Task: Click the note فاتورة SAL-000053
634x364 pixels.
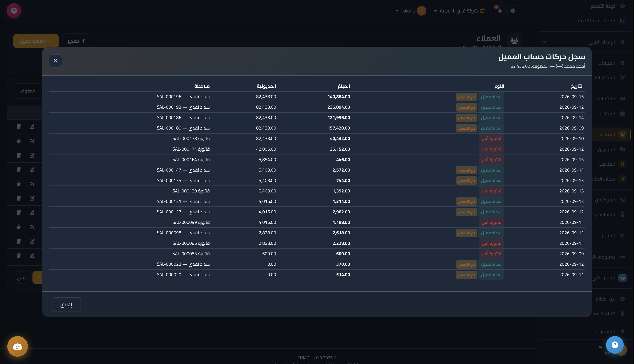Action: click(x=191, y=254)
